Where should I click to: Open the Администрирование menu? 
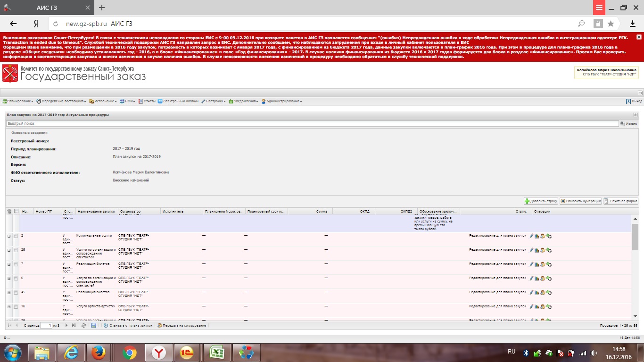(282, 101)
